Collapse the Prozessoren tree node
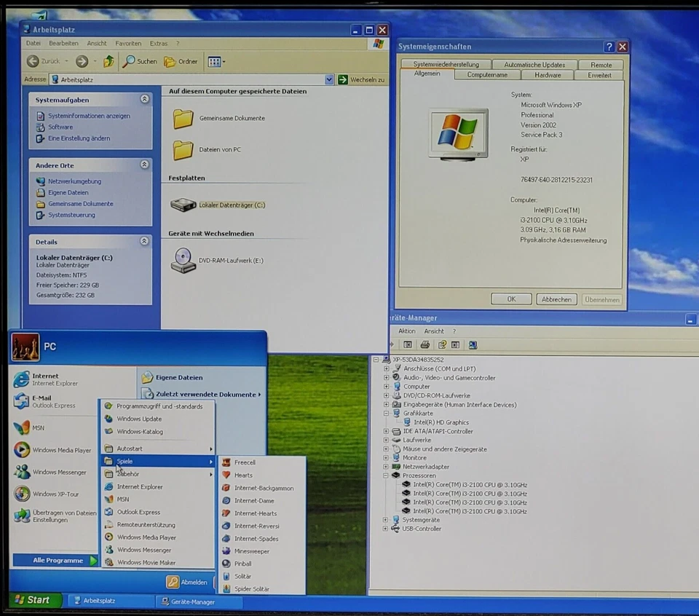This screenshot has height=616, width=699. (x=387, y=475)
